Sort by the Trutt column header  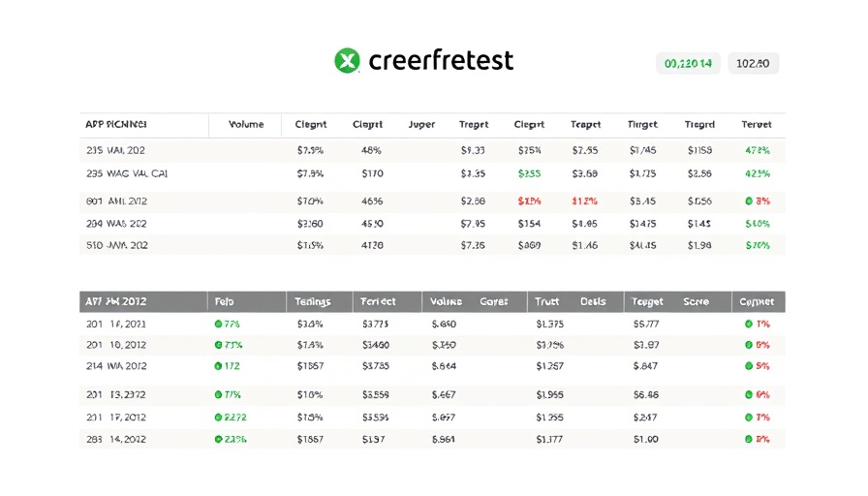point(547,301)
